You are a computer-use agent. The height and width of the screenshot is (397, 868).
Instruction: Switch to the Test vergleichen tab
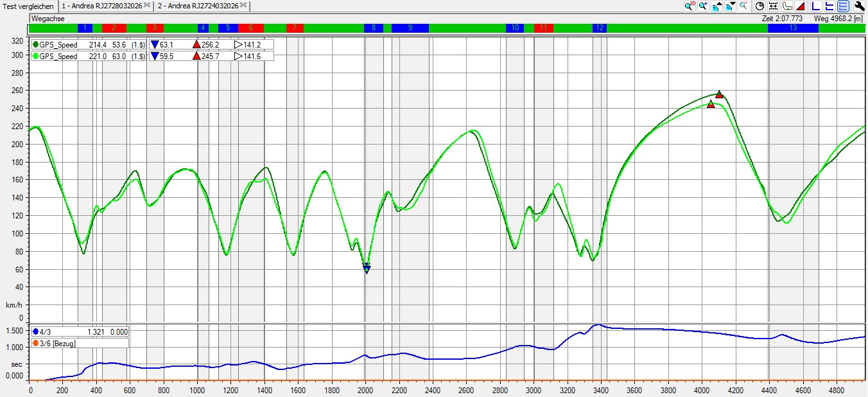pos(28,6)
